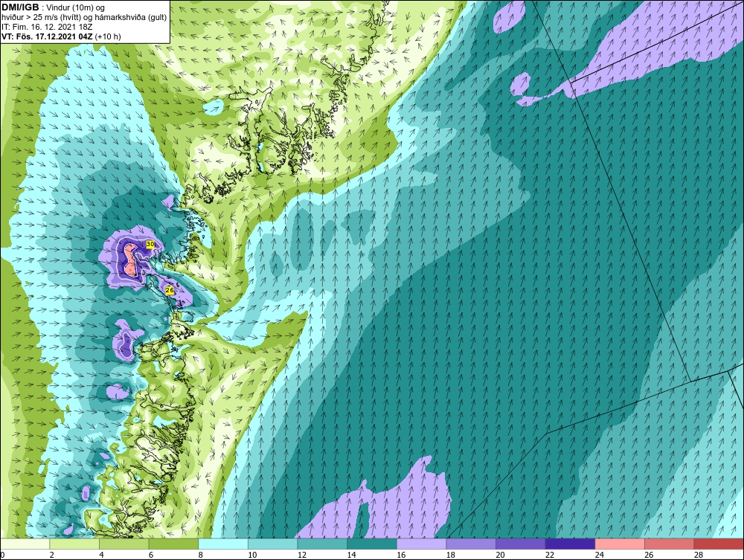This screenshot has width=744, height=560.
Task: Select the 12–14 teal legend swatch
Action: pos(322,544)
